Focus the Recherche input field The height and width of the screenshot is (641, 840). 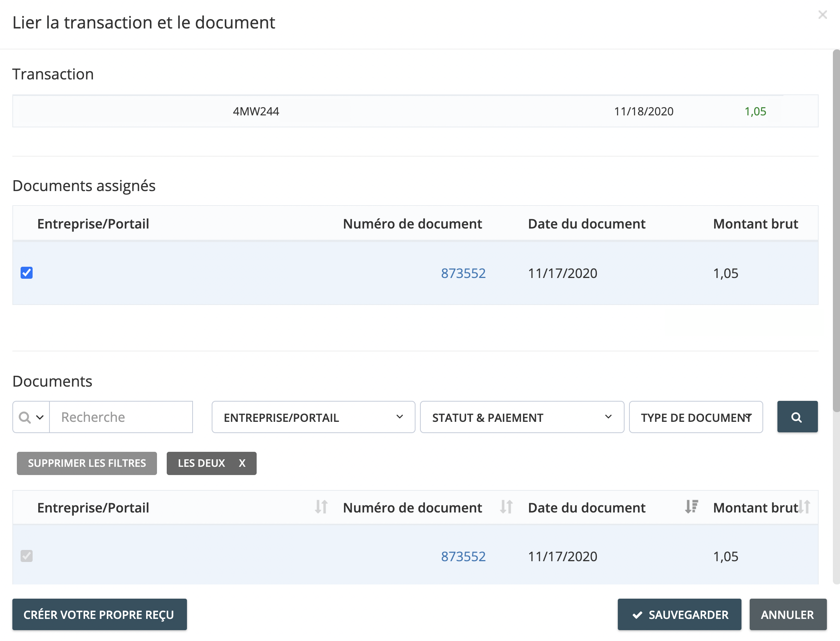(121, 417)
